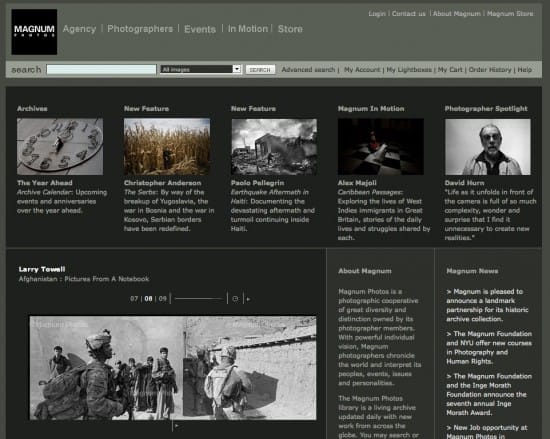Click the David Hurn title
The height and width of the screenshot is (439, 550).
click(x=464, y=183)
